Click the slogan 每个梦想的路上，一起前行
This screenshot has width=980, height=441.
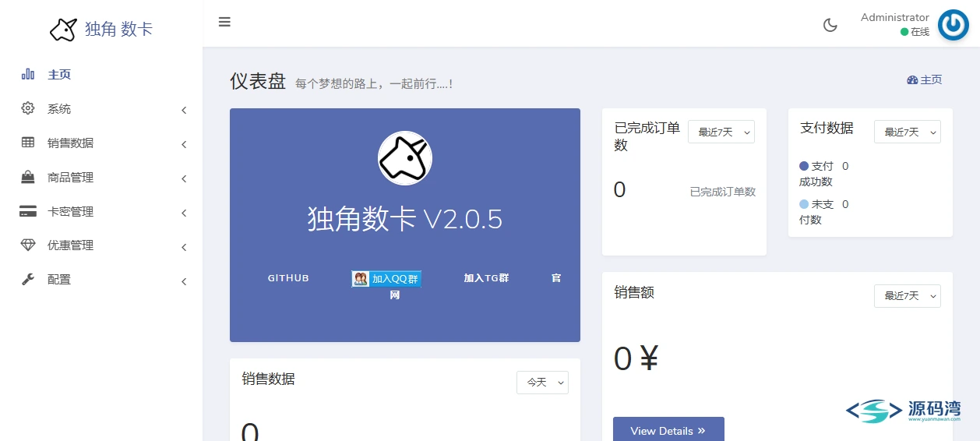374,83
